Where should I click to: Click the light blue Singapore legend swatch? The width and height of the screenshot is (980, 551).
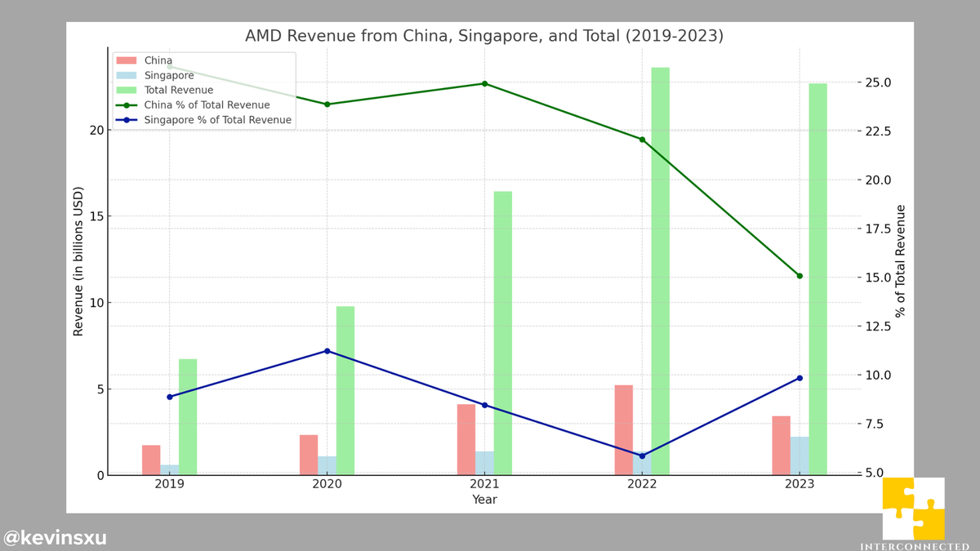(127, 75)
